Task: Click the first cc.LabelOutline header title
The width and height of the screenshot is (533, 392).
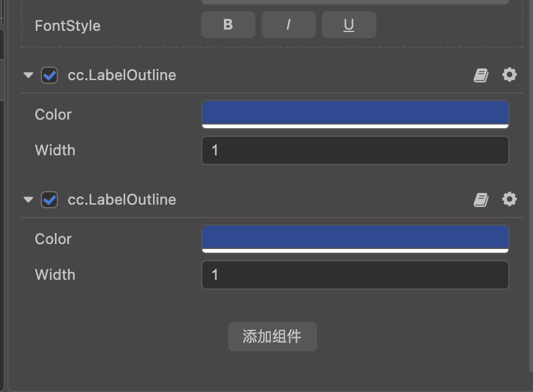Action: (122, 75)
